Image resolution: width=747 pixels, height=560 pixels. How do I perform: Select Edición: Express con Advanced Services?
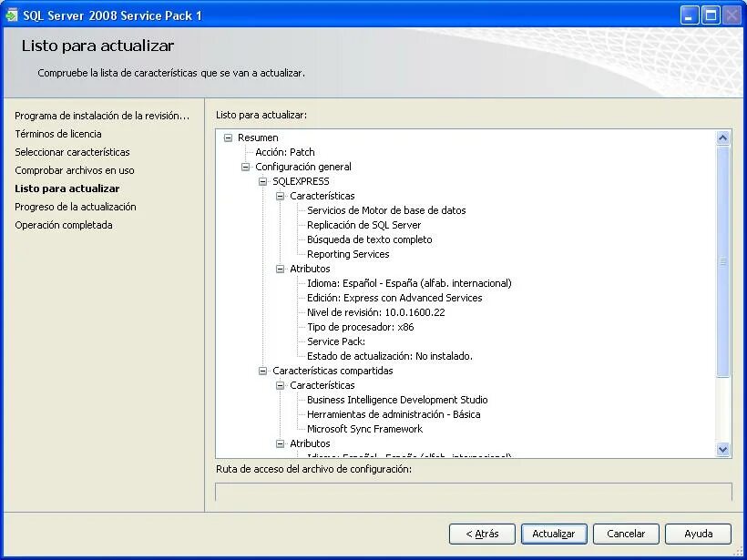(394, 298)
